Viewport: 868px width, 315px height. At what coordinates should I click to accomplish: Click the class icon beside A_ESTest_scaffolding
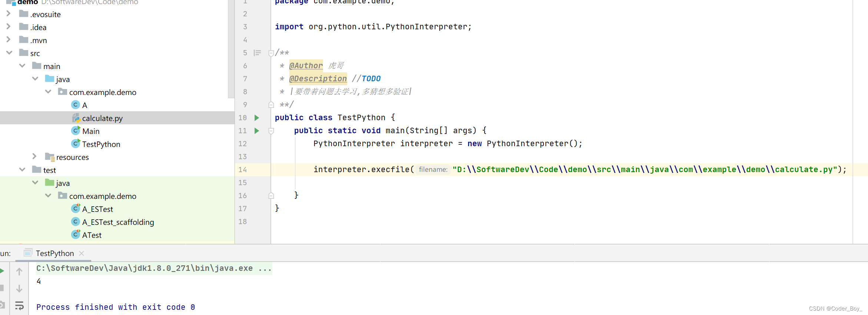76,222
